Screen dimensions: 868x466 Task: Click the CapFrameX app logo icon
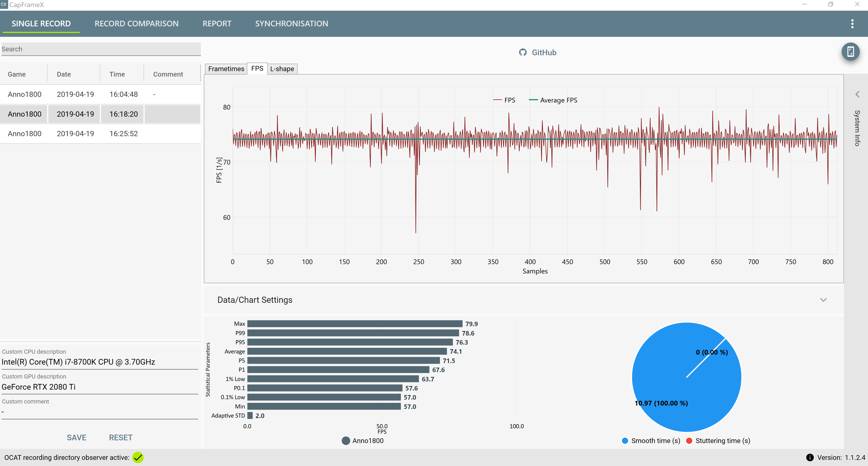pyautogui.click(x=4, y=4)
